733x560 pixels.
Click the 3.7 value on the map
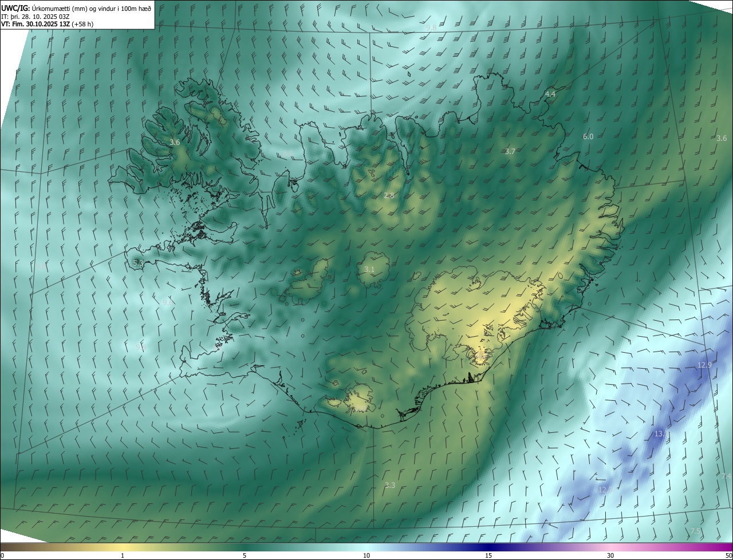(510, 151)
